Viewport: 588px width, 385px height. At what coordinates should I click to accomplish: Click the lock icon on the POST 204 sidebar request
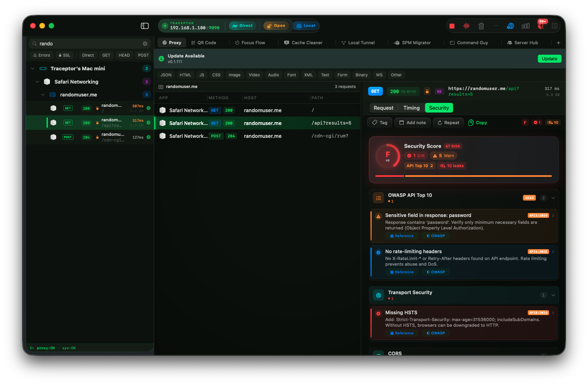pos(97,137)
